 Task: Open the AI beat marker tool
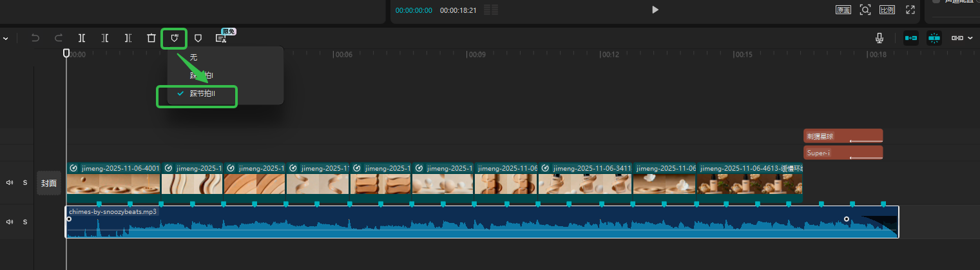[174, 38]
